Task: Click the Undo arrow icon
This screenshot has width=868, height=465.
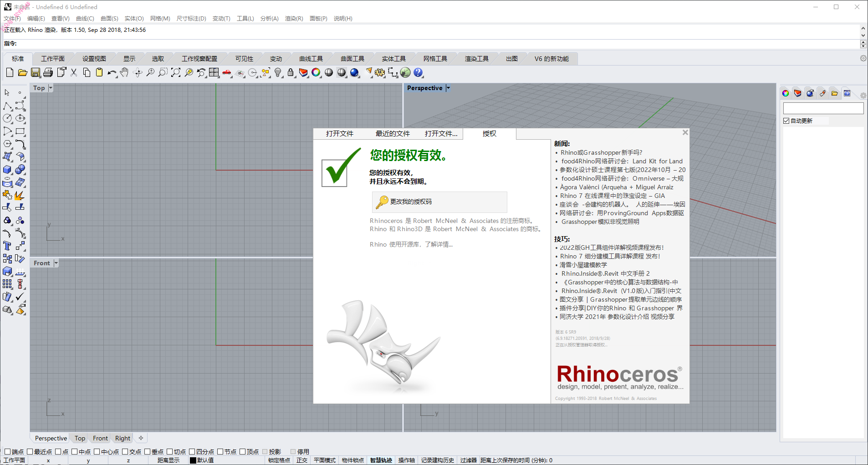Action: [112, 72]
